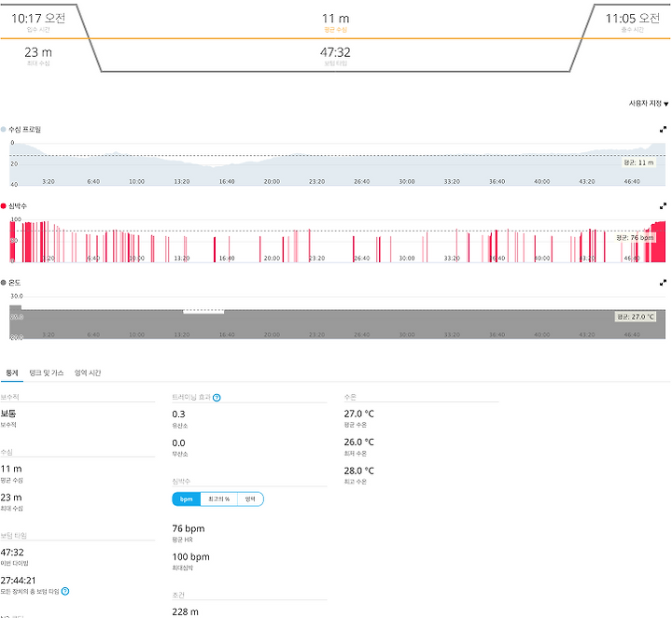Click the 30:00 mark on heart rate chart
672x618 pixels.
pyautogui.click(x=407, y=259)
